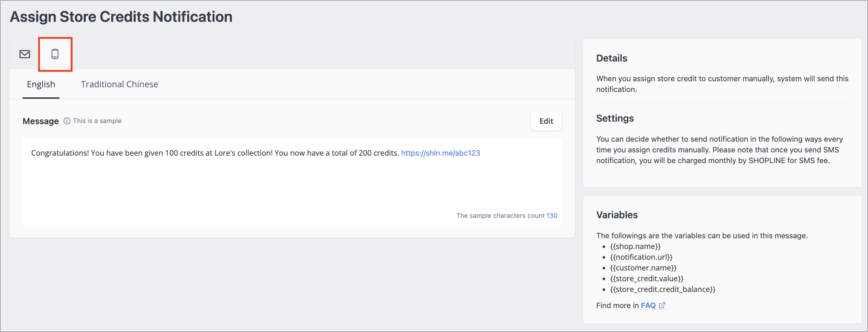This screenshot has width=868, height=332.
Task: Select the English language tab
Action: (x=41, y=84)
